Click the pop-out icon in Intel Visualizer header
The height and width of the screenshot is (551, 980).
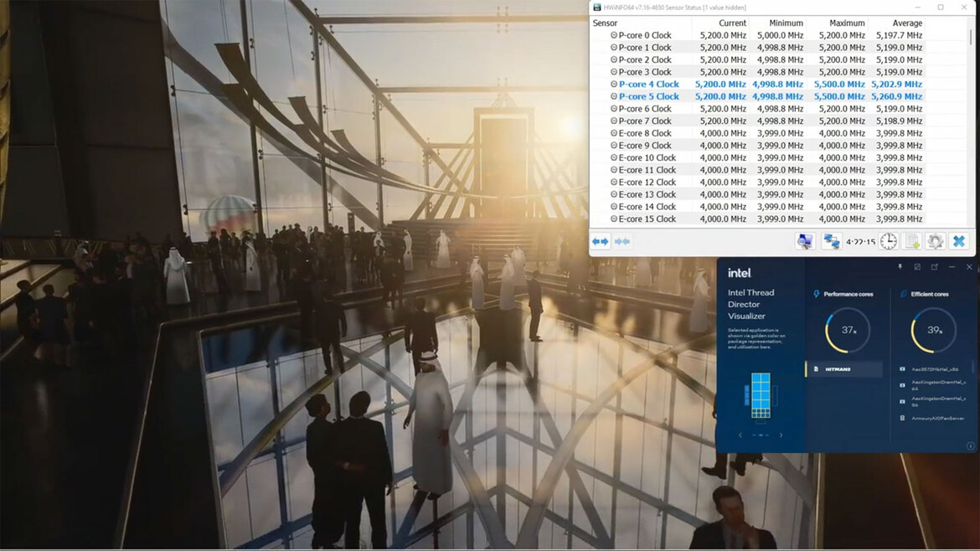[x=935, y=267]
